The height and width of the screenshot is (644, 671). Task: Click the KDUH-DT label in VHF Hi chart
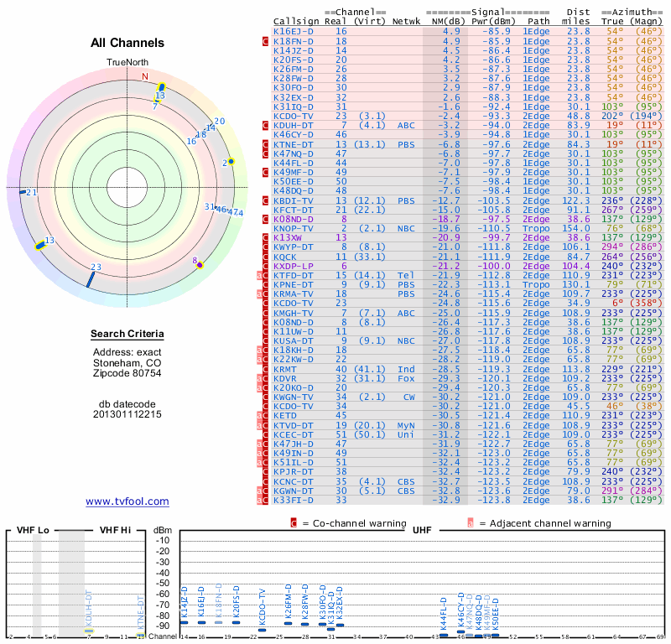click(88, 610)
